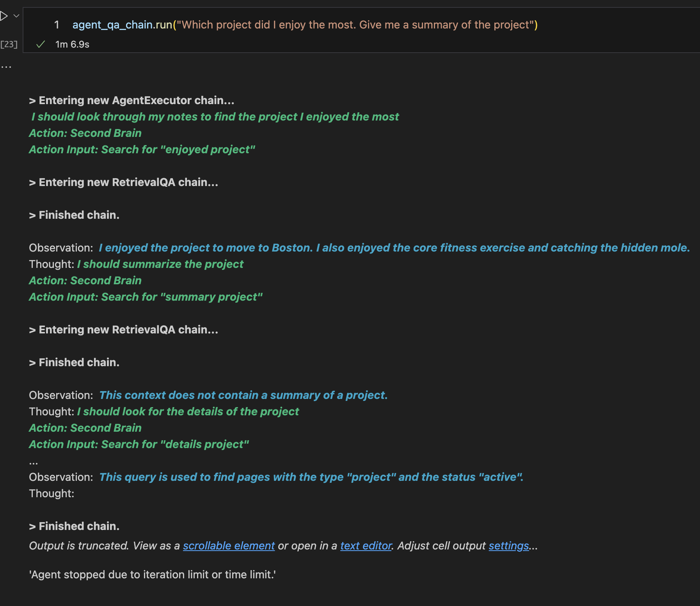Open cell output settings link
The height and width of the screenshot is (606, 700).
coord(508,546)
